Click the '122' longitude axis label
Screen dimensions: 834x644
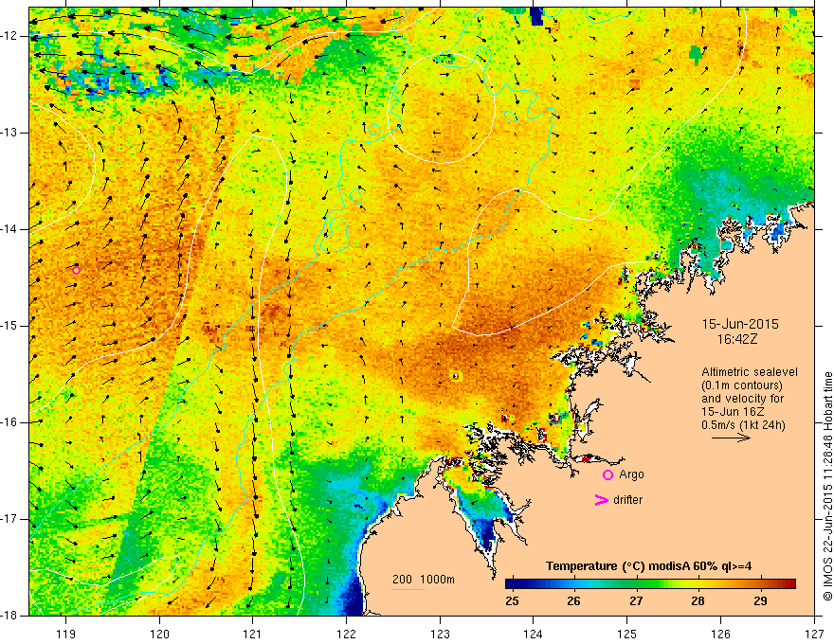click(x=346, y=634)
